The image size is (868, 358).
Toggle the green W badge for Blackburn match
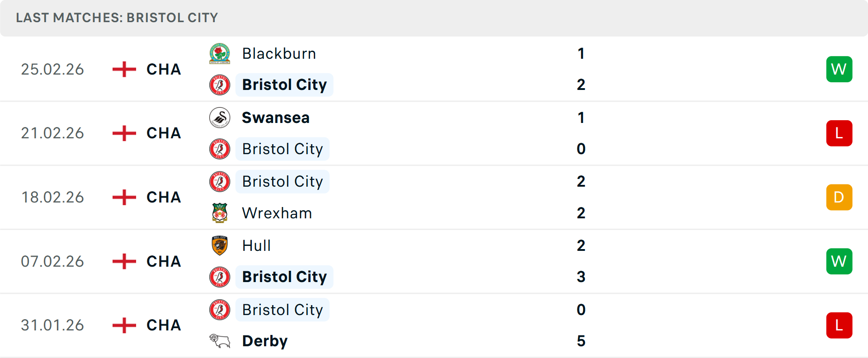click(x=839, y=69)
